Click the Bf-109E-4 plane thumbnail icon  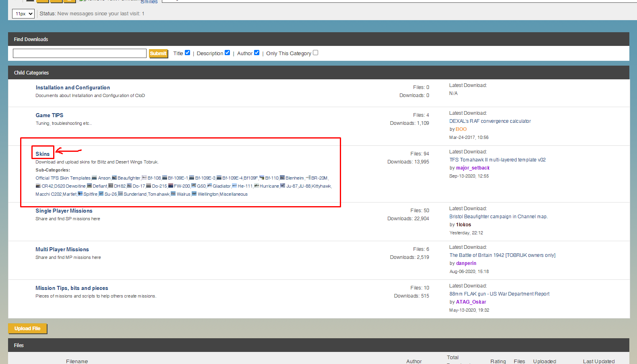(219, 178)
